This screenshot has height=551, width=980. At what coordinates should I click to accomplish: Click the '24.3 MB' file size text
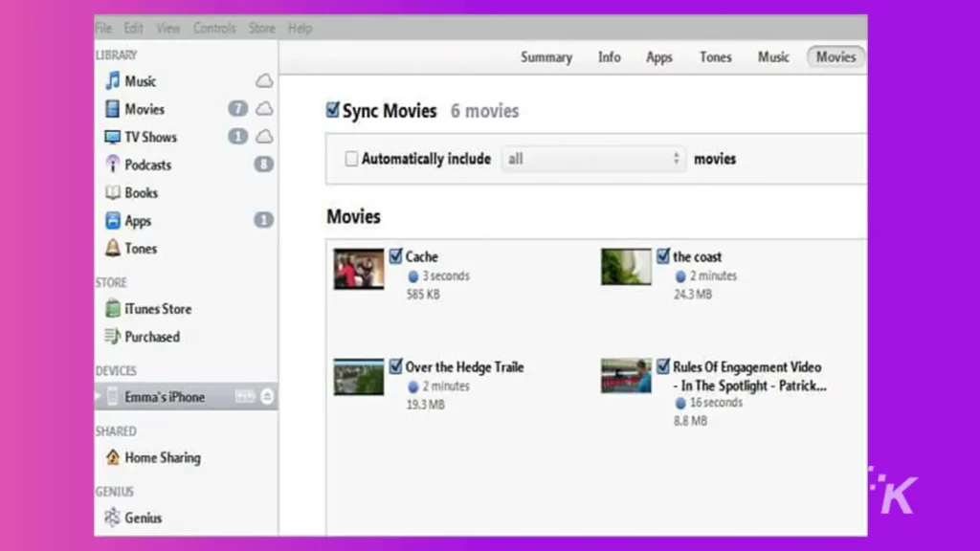tap(693, 295)
